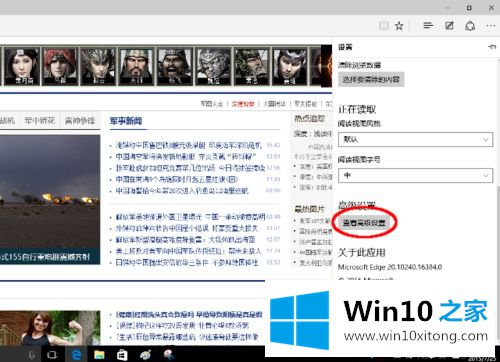The image size is (500, 362).
Task: Open the Reading view book icon
Action: click(384, 26)
